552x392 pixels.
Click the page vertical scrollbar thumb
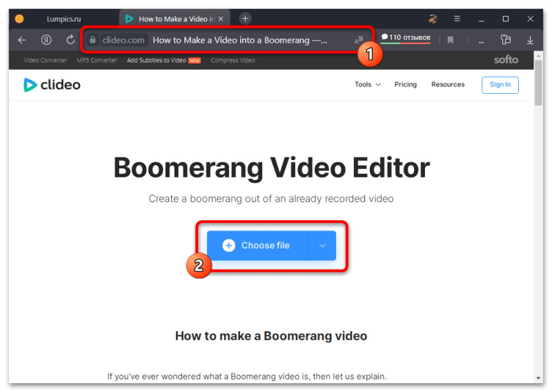pyautogui.click(x=538, y=83)
